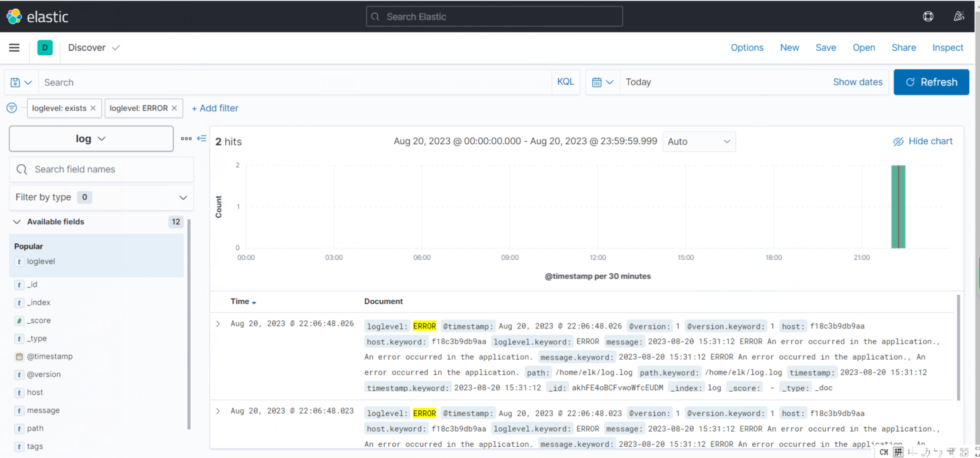Screen dimensions: 980x458
Task: Expand the 22:06:48.026 document row
Action: point(218,324)
